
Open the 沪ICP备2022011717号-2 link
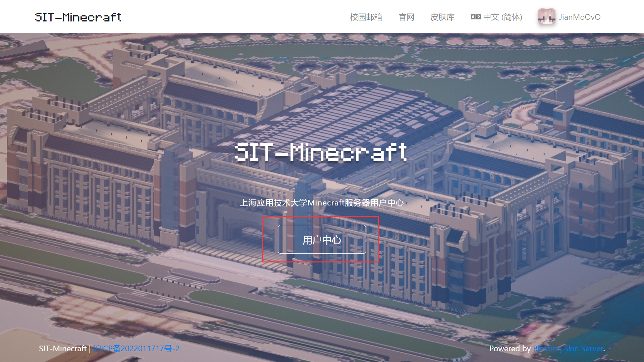pos(136,349)
